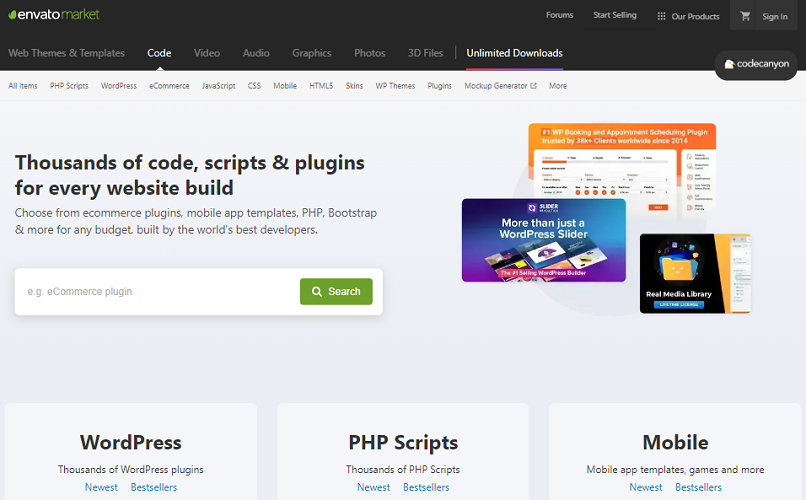Screen dimensions: 806x500
Task: Open the Mobile category heading
Action: (x=675, y=442)
